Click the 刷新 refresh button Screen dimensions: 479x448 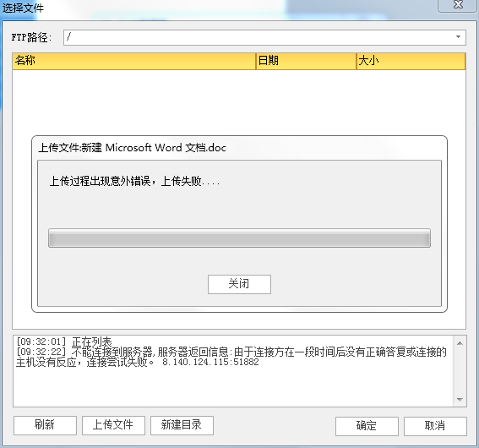coord(45,425)
